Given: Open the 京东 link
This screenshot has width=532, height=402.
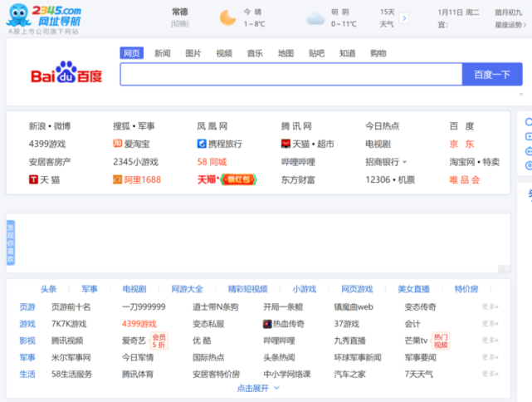Looking at the screenshot, I should pos(461,144).
